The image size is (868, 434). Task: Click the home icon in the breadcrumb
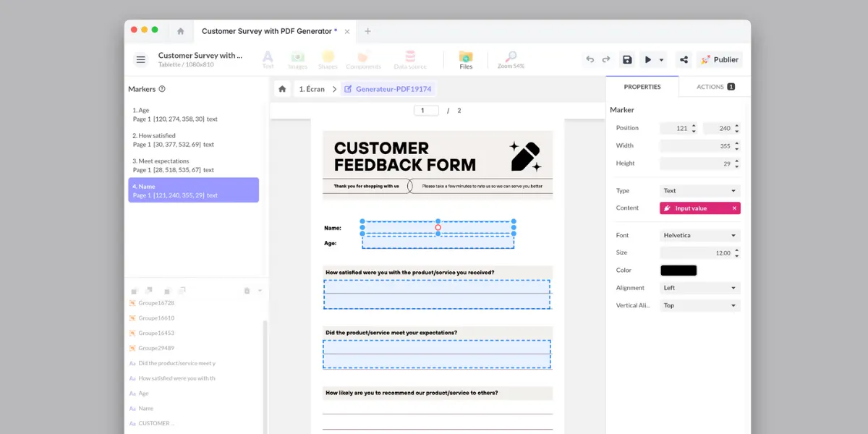282,89
